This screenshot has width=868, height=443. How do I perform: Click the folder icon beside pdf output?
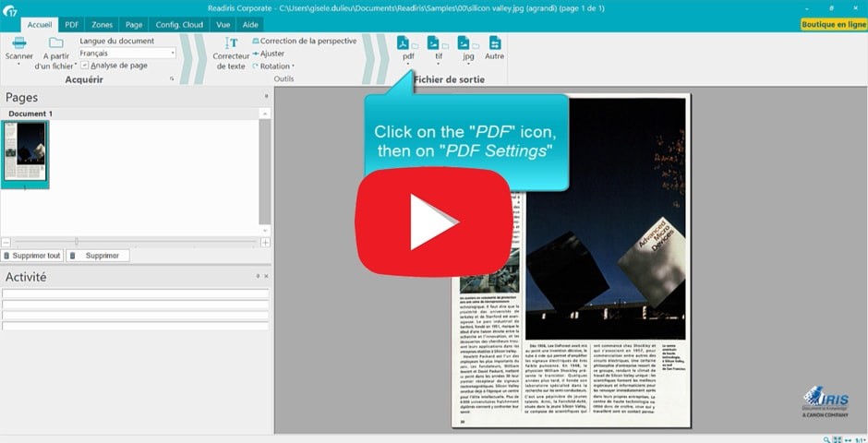[416, 46]
